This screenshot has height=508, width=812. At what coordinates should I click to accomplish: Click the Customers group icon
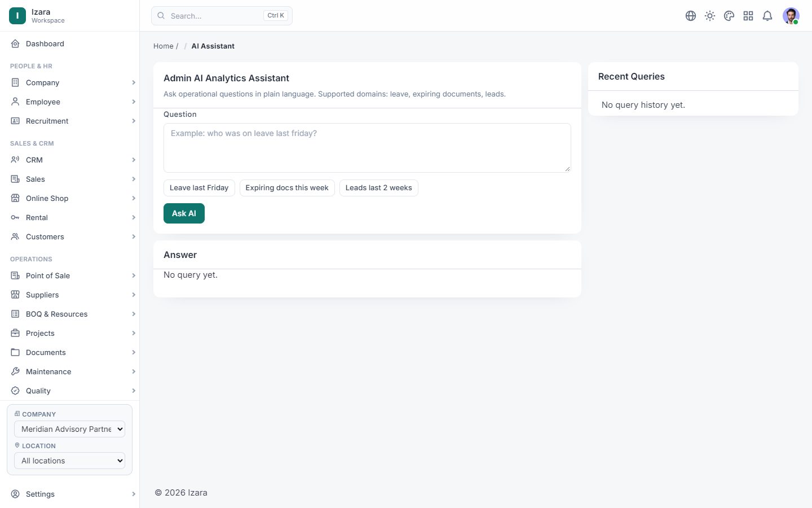point(15,237)
